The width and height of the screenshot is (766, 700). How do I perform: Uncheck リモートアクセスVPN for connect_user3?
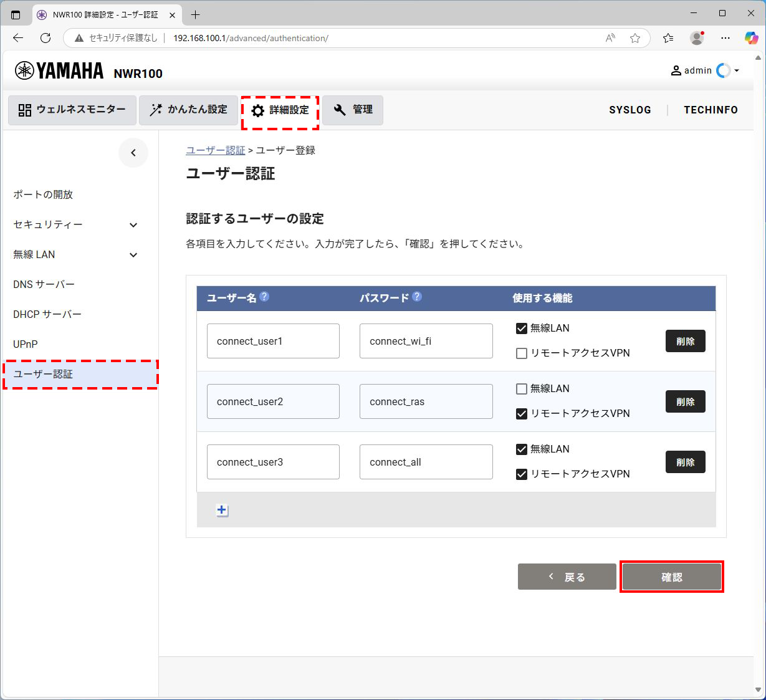click(521, 474)
